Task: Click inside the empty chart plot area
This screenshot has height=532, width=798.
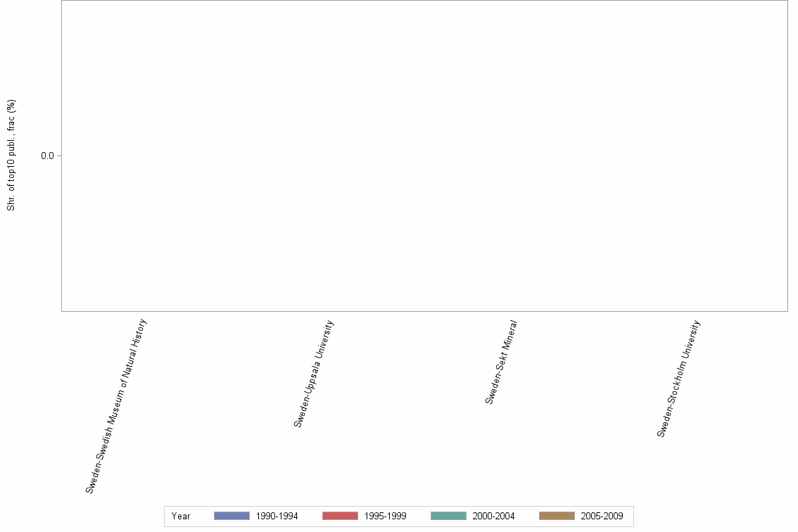Action: coord(422,155)
